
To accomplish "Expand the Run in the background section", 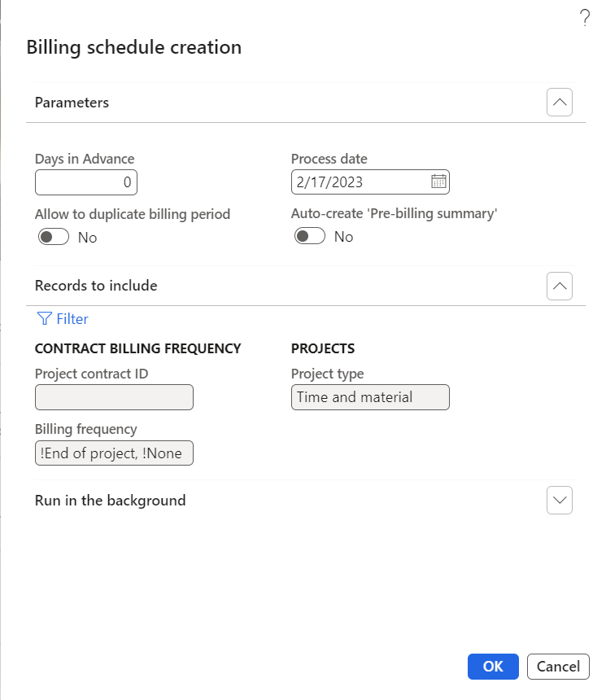I will [560, 501].
